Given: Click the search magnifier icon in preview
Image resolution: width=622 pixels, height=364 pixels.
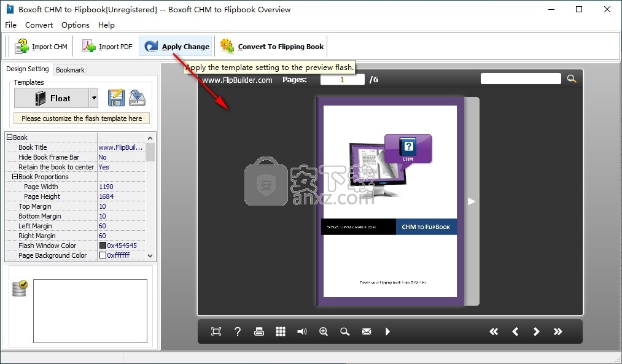Looking at the screenshot, I should point(572,79).
